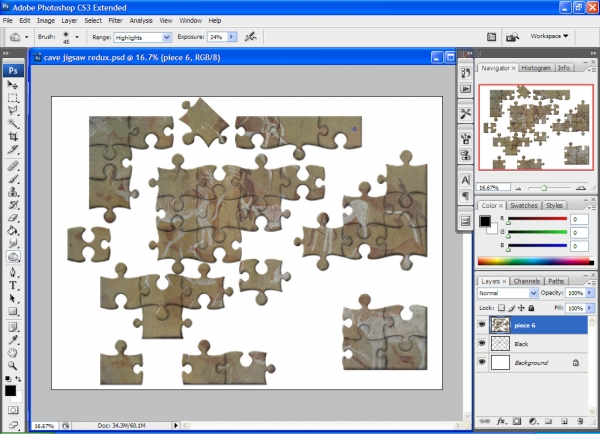The width and height of the screenshot is (600, 434).
Task: Toggle lock transparent pixels
Action: (501, 308)
